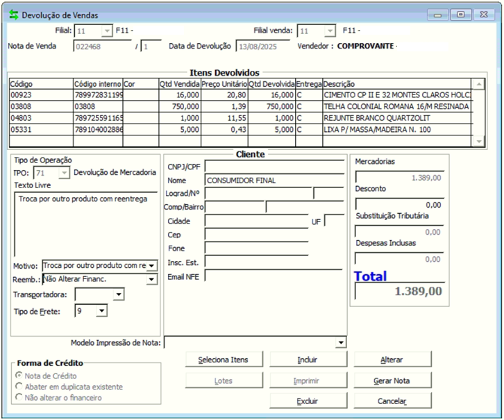Open the Transportadora dropdown

[x=119, y=294]
